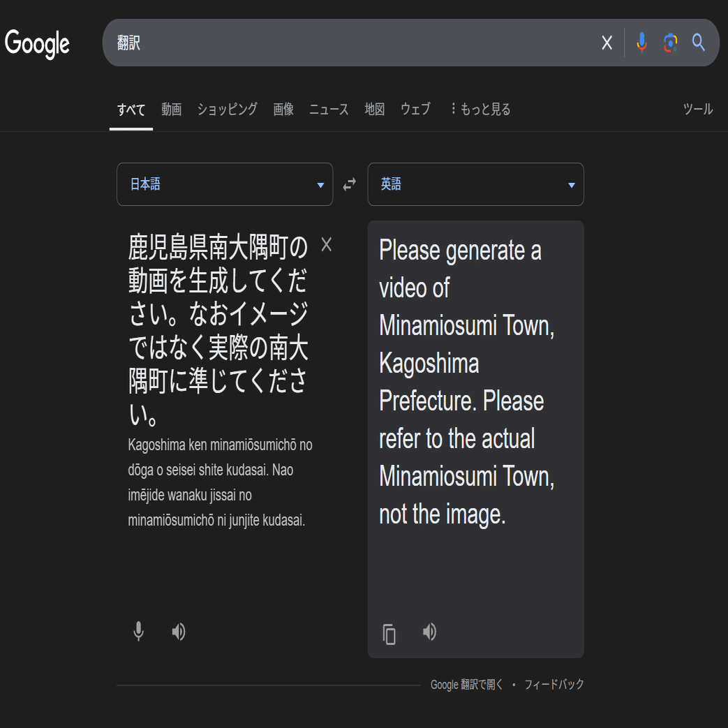Open Google 翻訳で開く link
The width and height of the screenshot is (728, 728).
coord(466,685)
